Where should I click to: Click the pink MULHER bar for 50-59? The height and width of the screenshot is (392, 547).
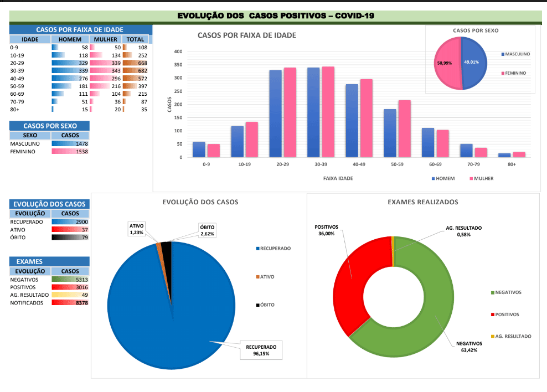(404, 129)
